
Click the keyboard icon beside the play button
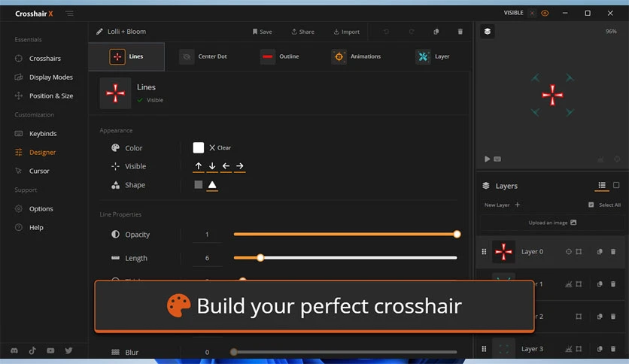pos(497,159)
